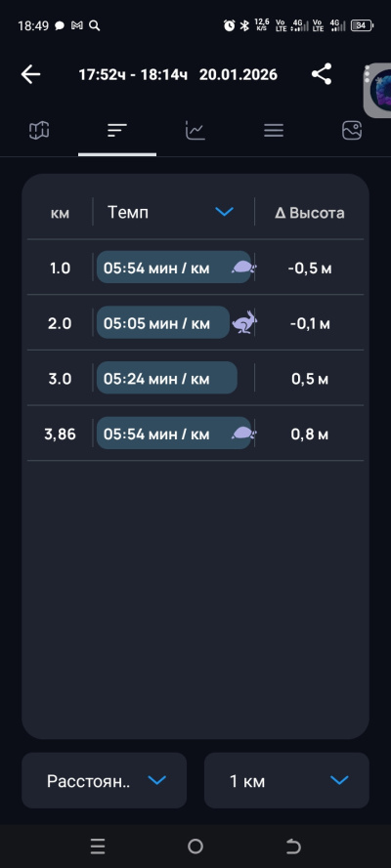Tap the км column header
Image resolution: width=391 pixels, height=868 pixels.
60,213
